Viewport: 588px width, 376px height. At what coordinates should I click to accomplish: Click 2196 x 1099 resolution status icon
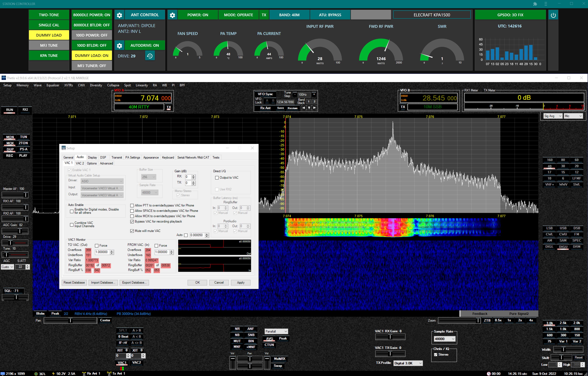(3, 374)
